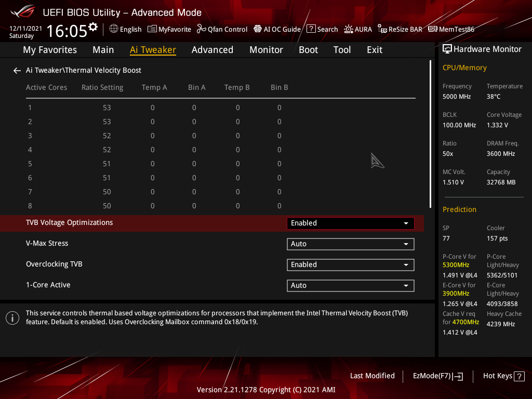Click V-Max Stress setting label
Image resolution: width=532 pixels, height=399 pixels.
coord(47,243)
